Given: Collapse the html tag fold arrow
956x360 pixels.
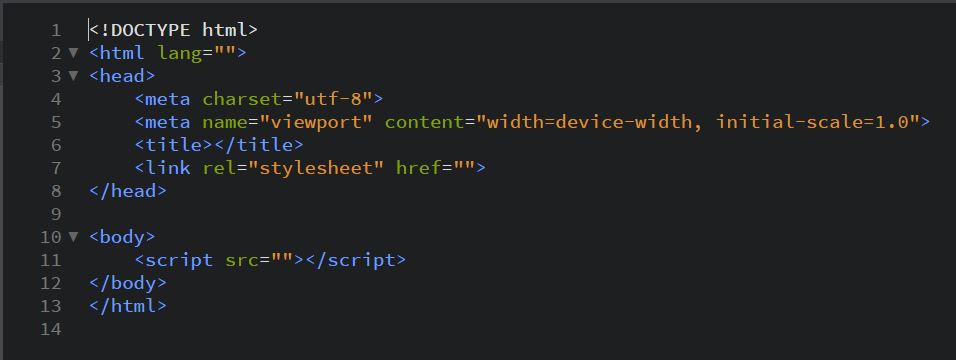Looking at the screenshot, I should [x=73, y=53].
